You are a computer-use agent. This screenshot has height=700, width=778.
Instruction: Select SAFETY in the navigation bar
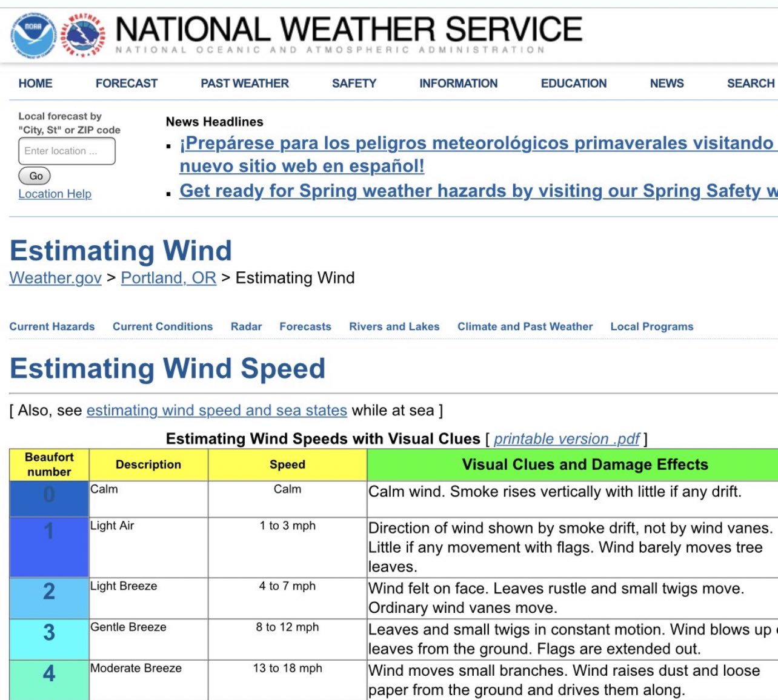(354, 84)
